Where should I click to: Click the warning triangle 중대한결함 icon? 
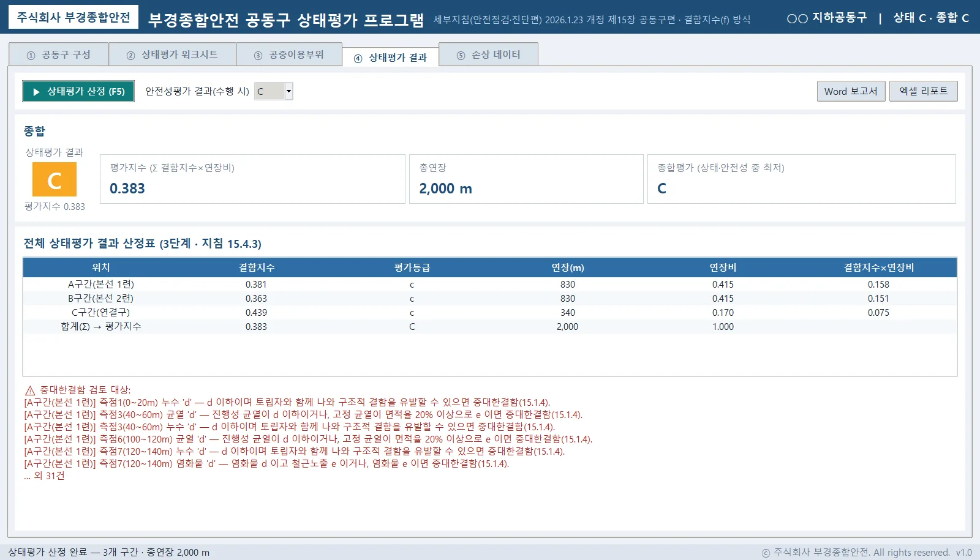(30, 390)
